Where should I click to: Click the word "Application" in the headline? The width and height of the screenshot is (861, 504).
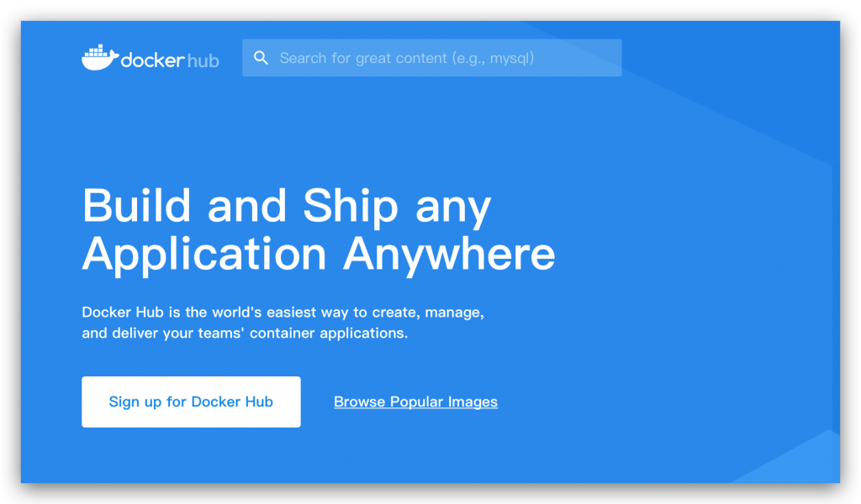point(204,253)
